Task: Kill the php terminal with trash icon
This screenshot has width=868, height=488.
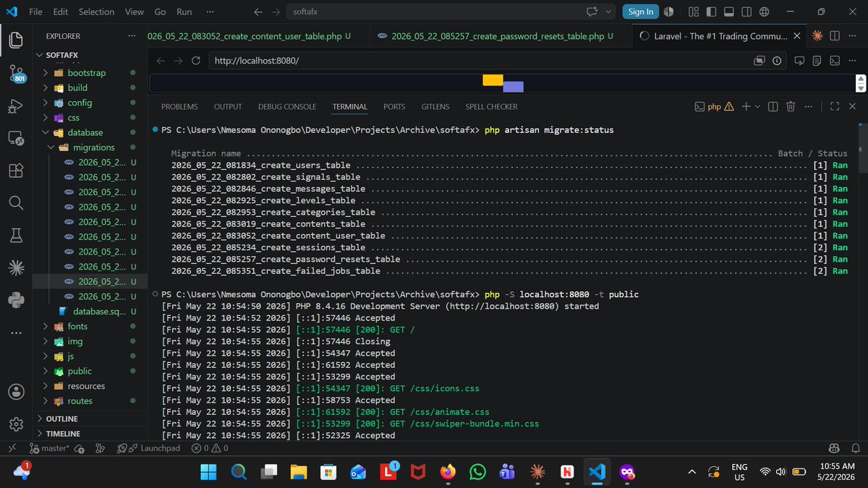Action: tap(791, 106)
